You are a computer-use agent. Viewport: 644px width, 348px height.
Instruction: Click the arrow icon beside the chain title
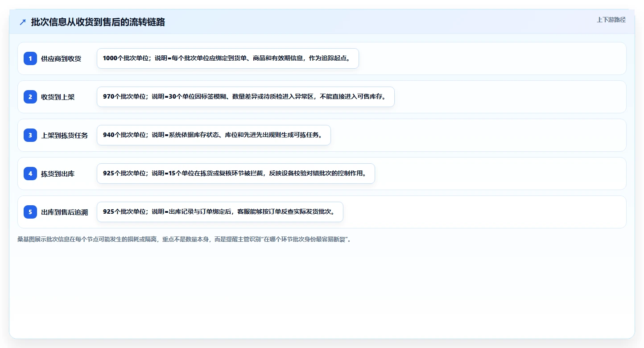[23, 22]
